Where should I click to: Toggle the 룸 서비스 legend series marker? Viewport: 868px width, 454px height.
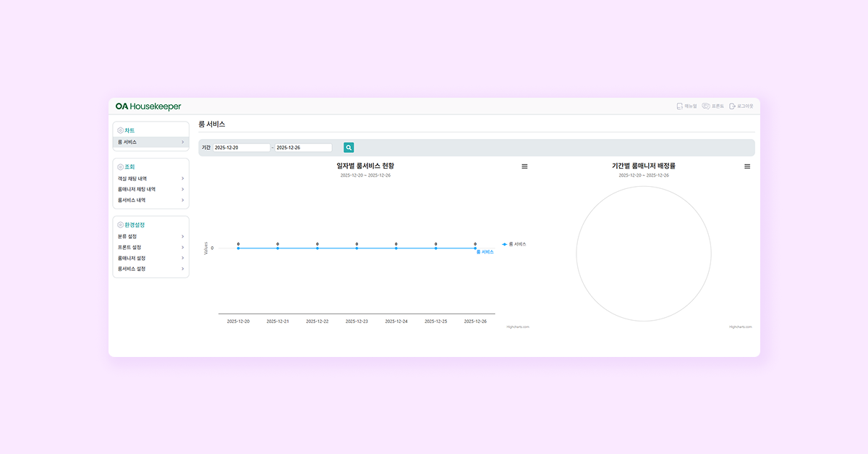[504, 244]
